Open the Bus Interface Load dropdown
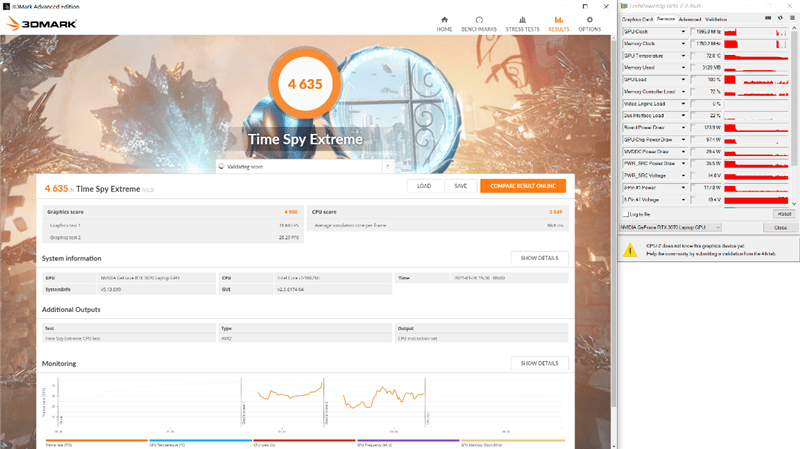The image size is (800, 449). [x=683, y=115]
